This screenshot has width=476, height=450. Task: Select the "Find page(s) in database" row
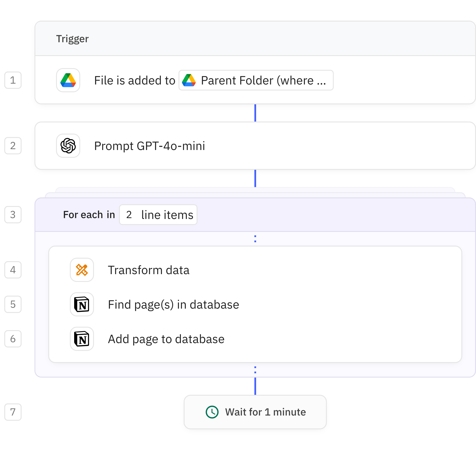pyautogui.click(x=174, y=304)
